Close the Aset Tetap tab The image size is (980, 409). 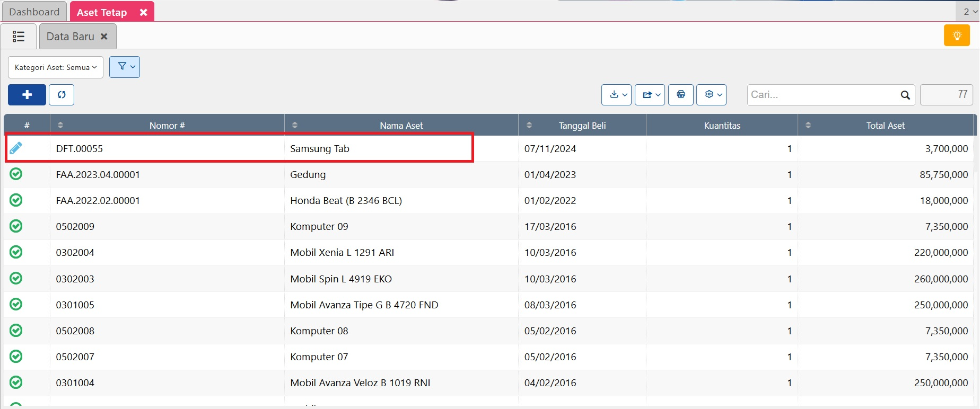[x=143, y=12]
